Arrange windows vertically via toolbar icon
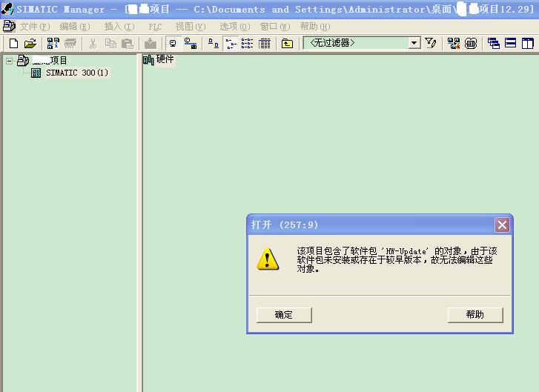The image size is (539, 392). click(x=527, y=44)
